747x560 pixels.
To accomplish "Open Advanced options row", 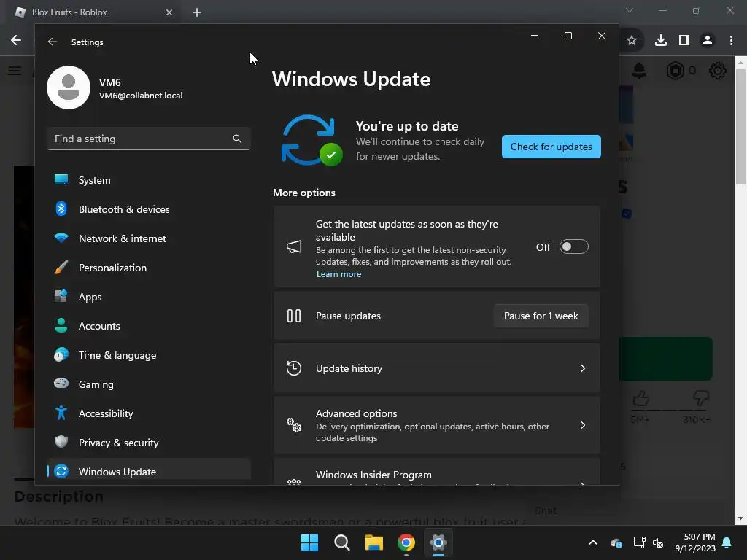I will click(x=437, y=425).
